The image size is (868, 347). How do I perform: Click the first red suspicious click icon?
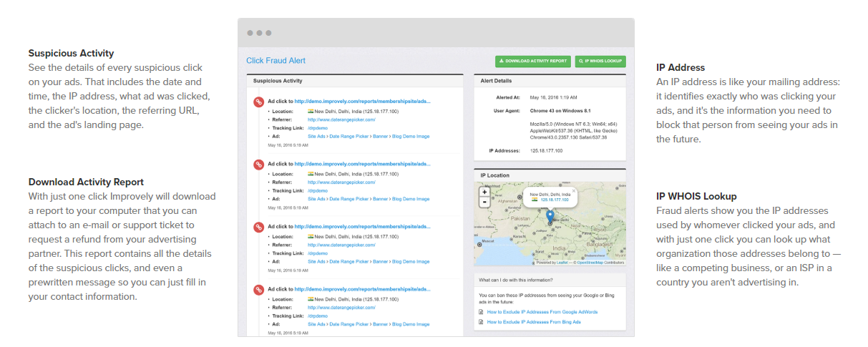point(259,102)
